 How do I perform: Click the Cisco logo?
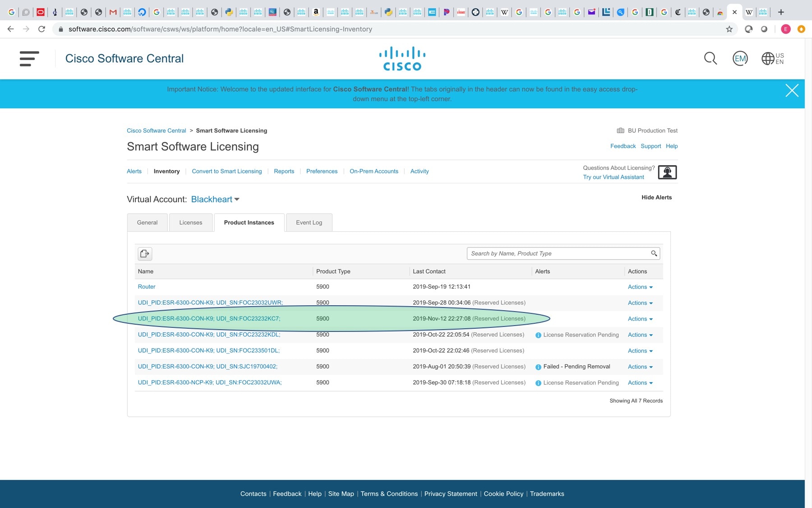pos(402,59)
